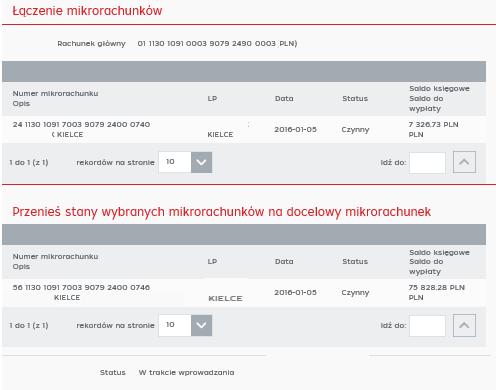Click 'LP' column header in top table
The width and height of the screenshot is (496, 390).
coord(212,99)
